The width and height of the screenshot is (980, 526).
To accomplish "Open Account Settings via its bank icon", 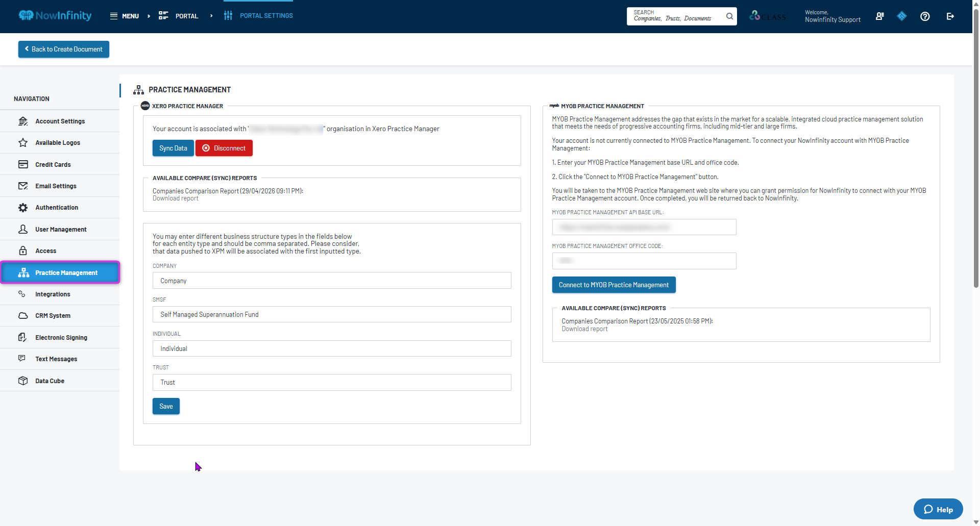I will (23, 121).
